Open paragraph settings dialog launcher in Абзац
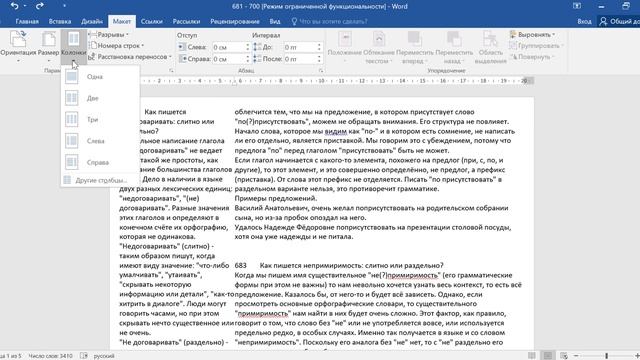 [321, 71]
